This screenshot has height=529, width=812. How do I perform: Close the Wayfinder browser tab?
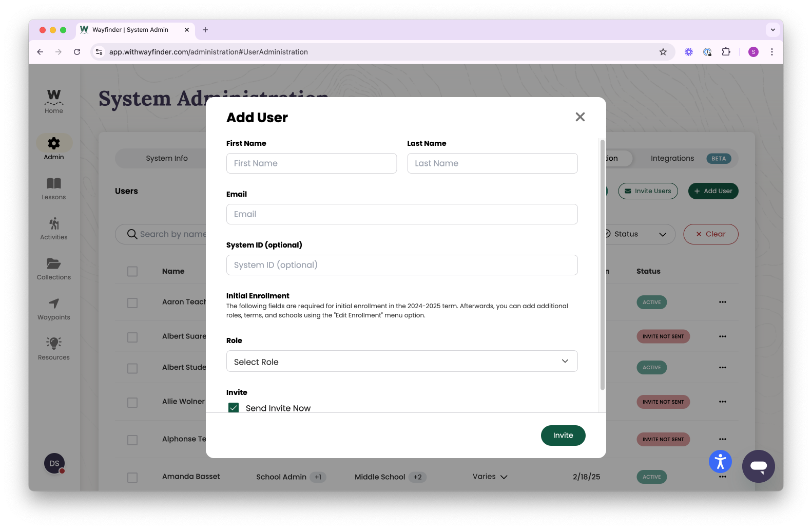pos(187,30)
